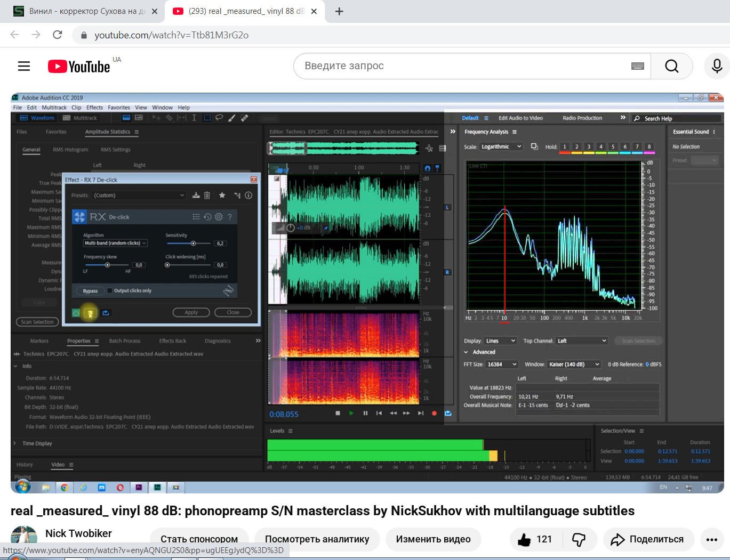The image size is (730, 560).
Task: Click the Play button in Audition transport
Action: pyautogui.click(x=351, y=413)
